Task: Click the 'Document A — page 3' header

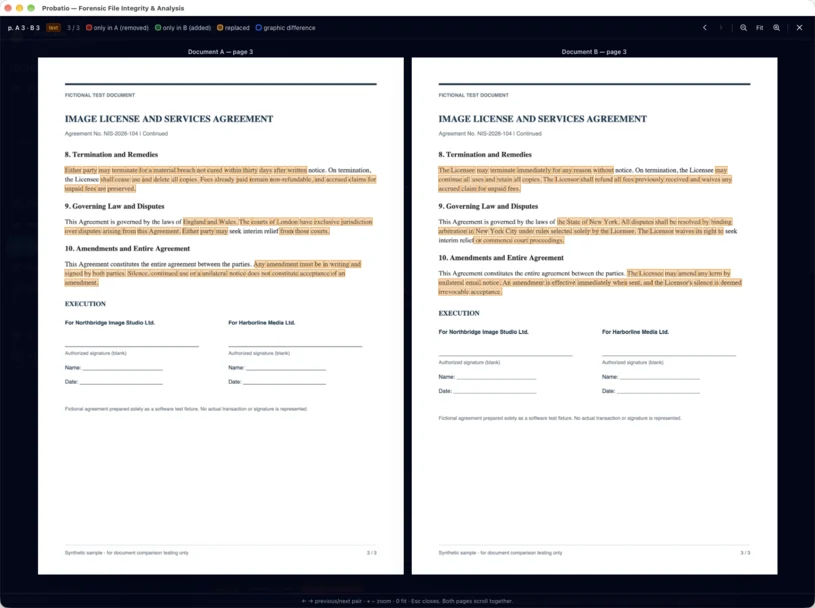Action: point(220,52)
